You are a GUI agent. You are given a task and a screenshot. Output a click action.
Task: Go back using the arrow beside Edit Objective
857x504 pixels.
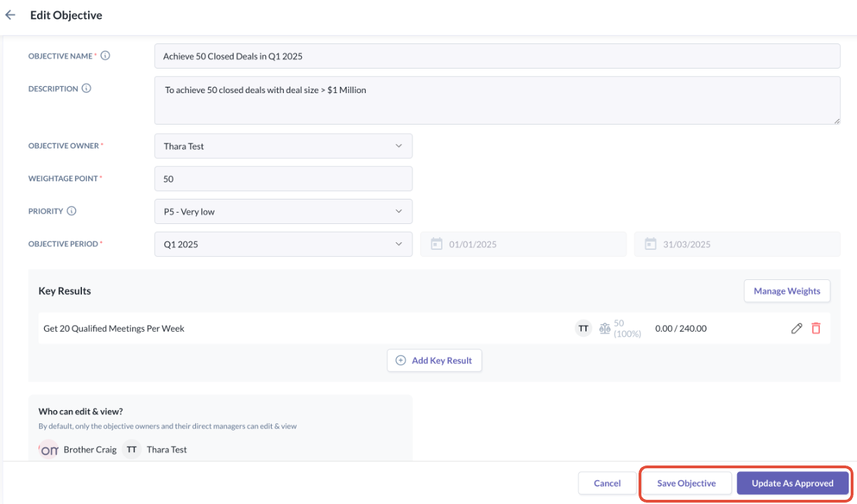[11, 15]
